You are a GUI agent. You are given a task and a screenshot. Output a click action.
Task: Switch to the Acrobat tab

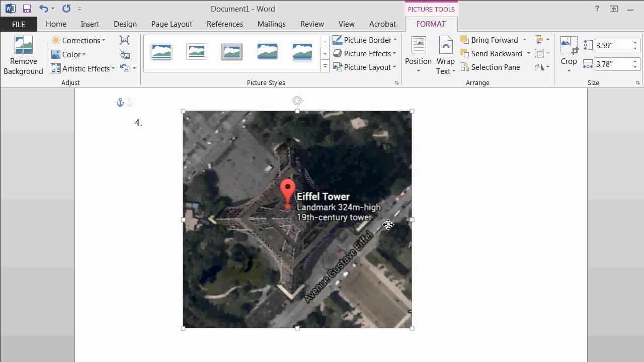383,24
